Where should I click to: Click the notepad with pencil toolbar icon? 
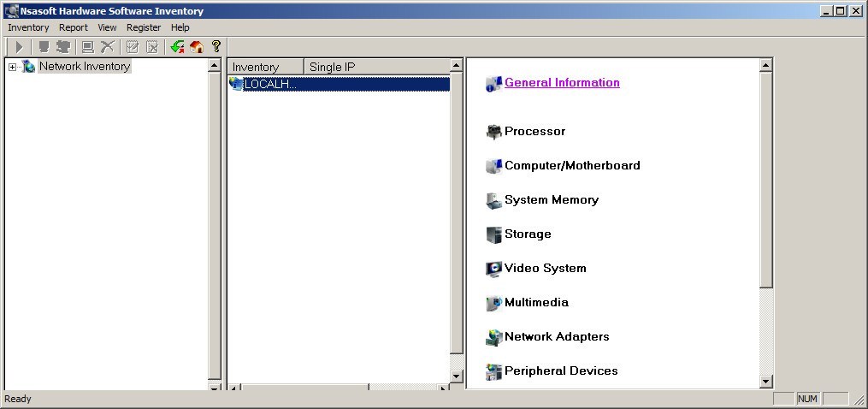click(132, 47)
